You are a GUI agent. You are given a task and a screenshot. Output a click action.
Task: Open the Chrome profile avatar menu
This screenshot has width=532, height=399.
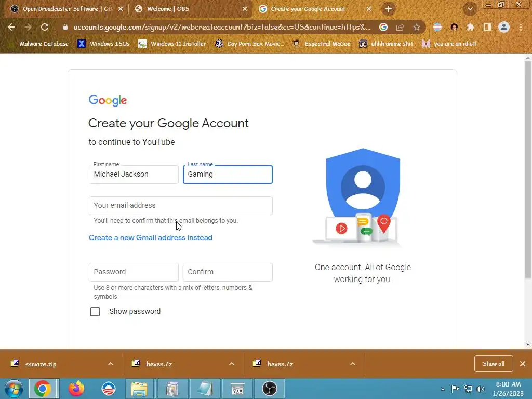click(x=504, y=27)
